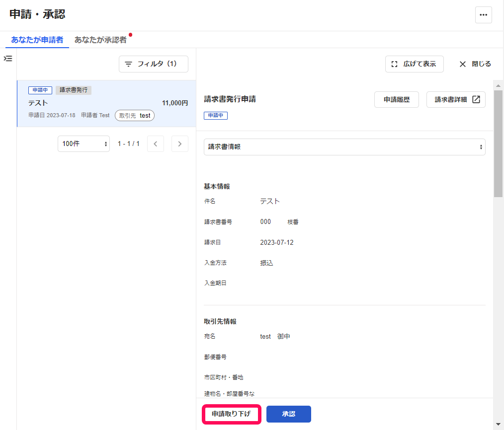Go to next page arrow

179,144
